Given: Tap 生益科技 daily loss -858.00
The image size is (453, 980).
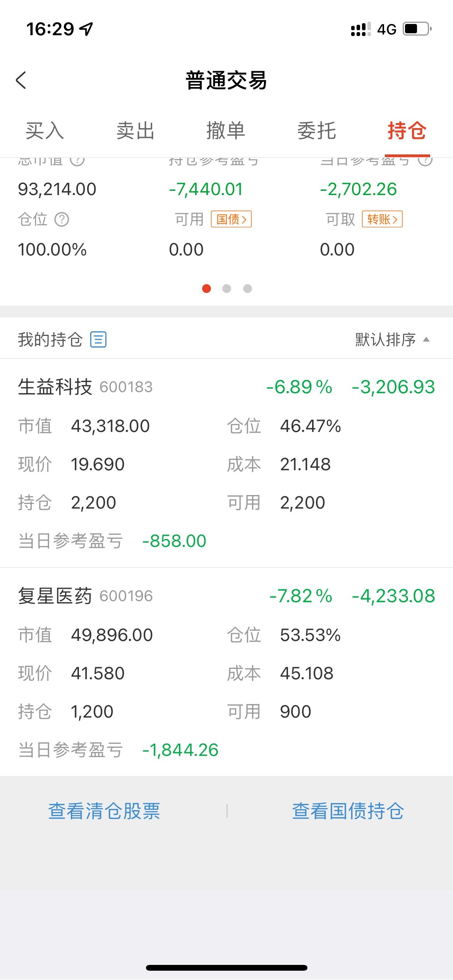Looking at the screenshot, I should [174, 541].
